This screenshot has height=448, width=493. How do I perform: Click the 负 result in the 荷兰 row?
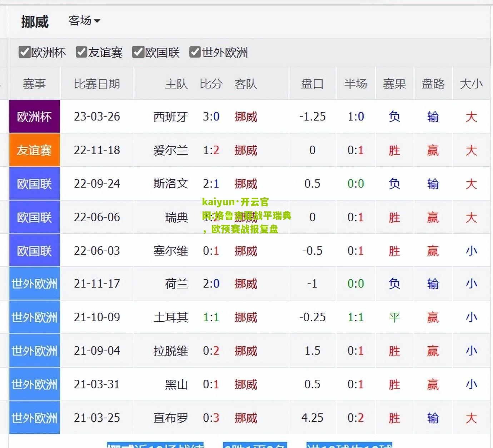point(394,283)
